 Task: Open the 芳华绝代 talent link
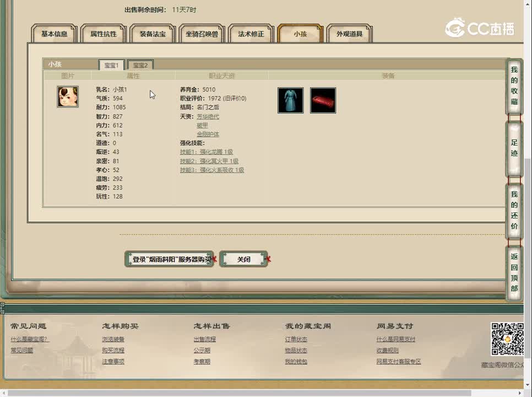pyautogui.click(x=208, y=116)
